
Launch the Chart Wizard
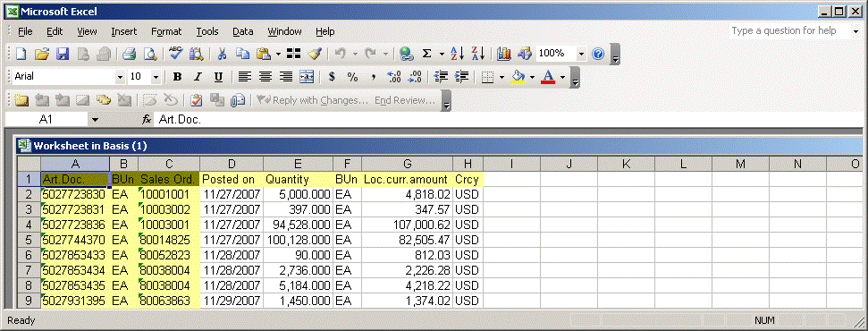click(504, 54)
